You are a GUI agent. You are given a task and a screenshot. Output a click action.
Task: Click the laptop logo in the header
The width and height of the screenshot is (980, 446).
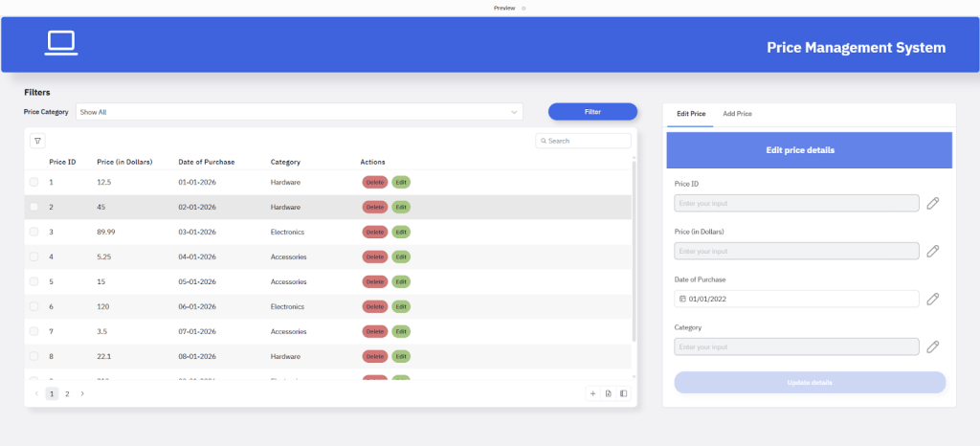pos(60,42)
